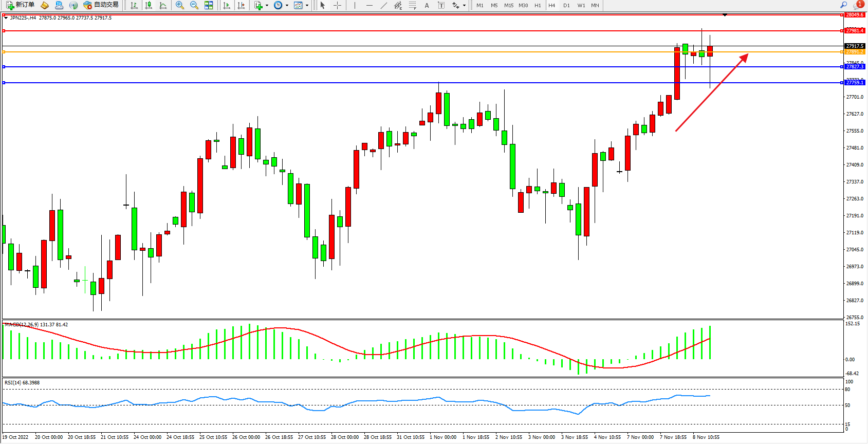
Task: Open the periodicity clock dropdown arrow
Action: (287, 6)
